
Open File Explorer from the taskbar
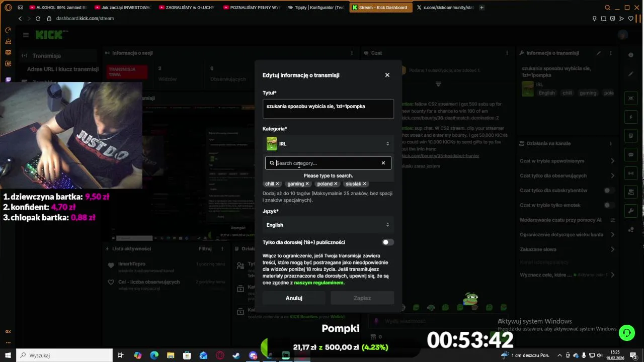coord(171,355)
